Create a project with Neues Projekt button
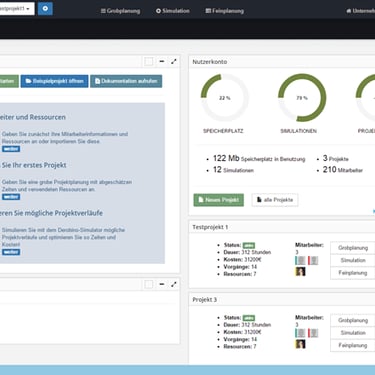This screenshot has height=375, width=375. pyautogui.click(x=219, y=200)
